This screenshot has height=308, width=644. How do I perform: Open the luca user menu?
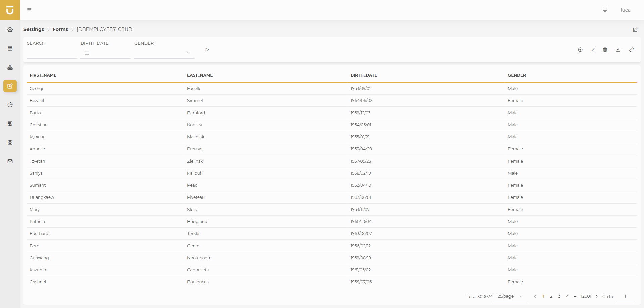[625, 10]
